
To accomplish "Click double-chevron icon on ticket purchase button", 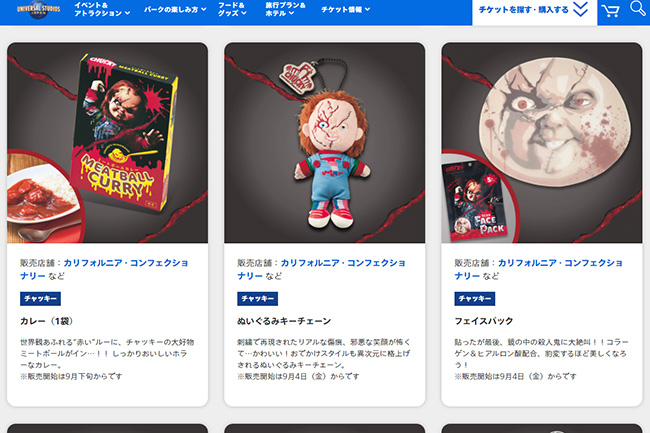I will (580, 9).
